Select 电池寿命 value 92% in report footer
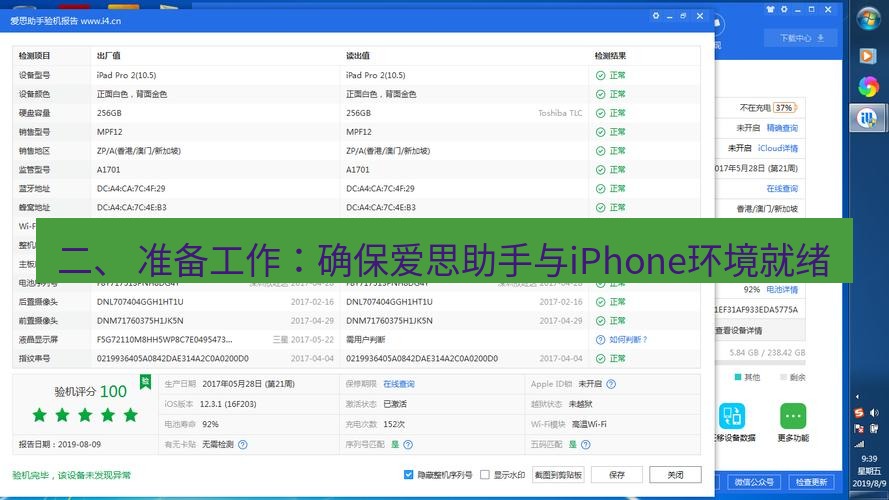 tap(210, 424)
